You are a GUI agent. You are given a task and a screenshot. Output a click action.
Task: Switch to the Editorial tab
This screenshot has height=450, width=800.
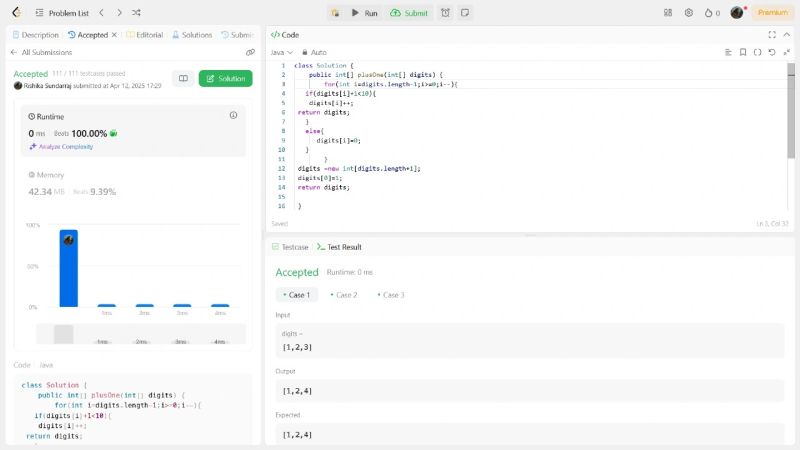144,34
